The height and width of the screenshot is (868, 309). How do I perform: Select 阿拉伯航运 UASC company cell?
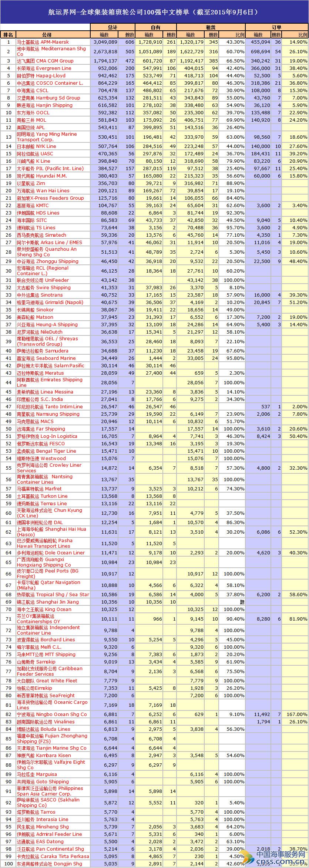[35, 154]
